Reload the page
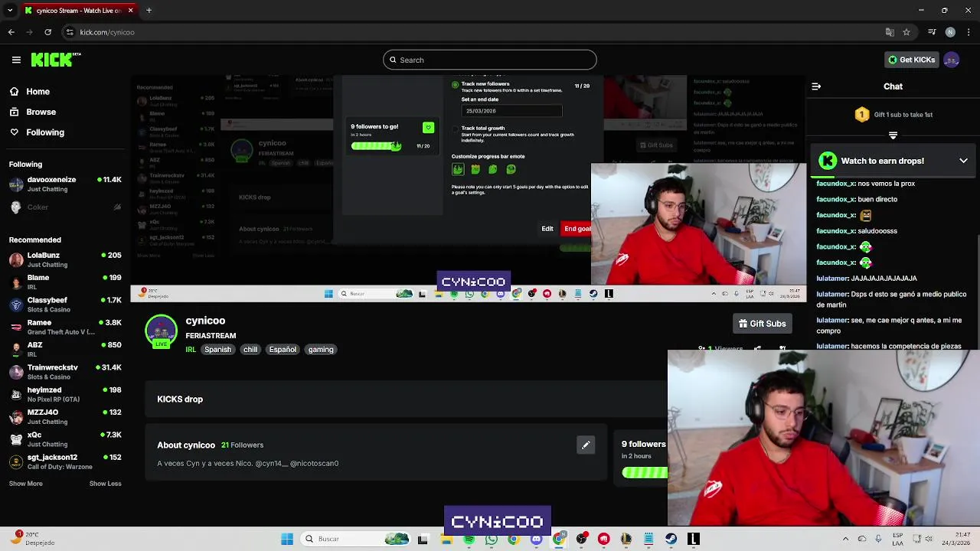This screenshot has width=980, height=551. tap(47, 32)
